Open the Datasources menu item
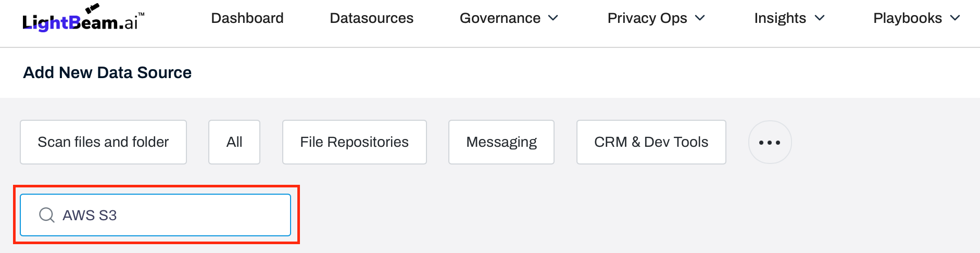 tap(371, 18)
